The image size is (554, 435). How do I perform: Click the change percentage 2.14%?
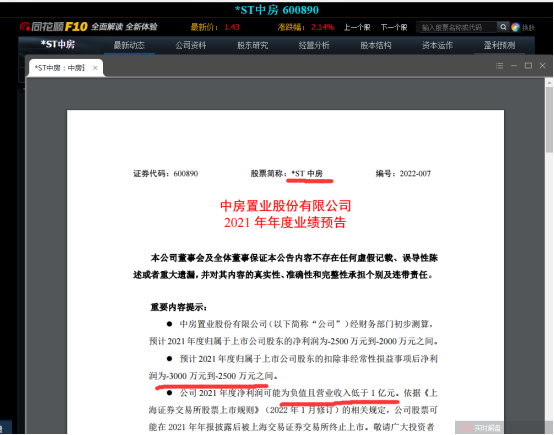(323, 27)
